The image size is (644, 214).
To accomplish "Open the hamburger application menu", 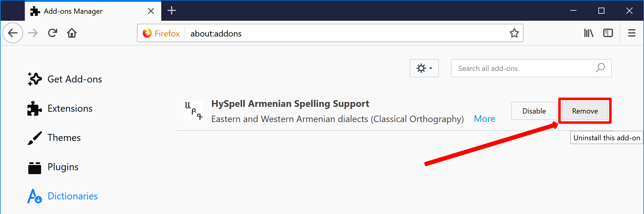I will [x=632, y=33].
